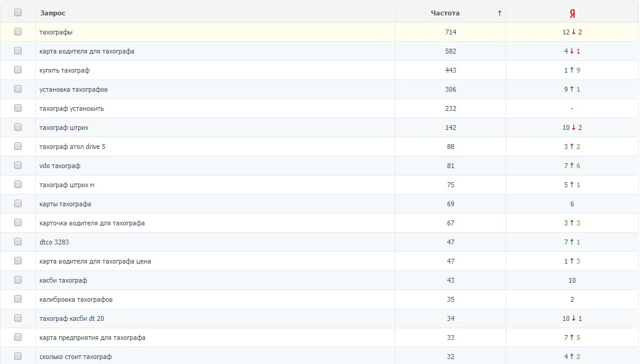
Task: Click the red down arrow for тахографы position
Action: (573, 32)
